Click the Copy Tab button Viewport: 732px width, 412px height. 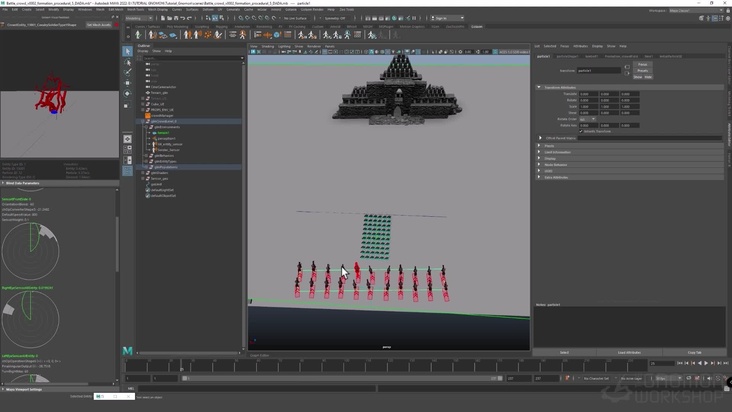[x=694, y=352]
